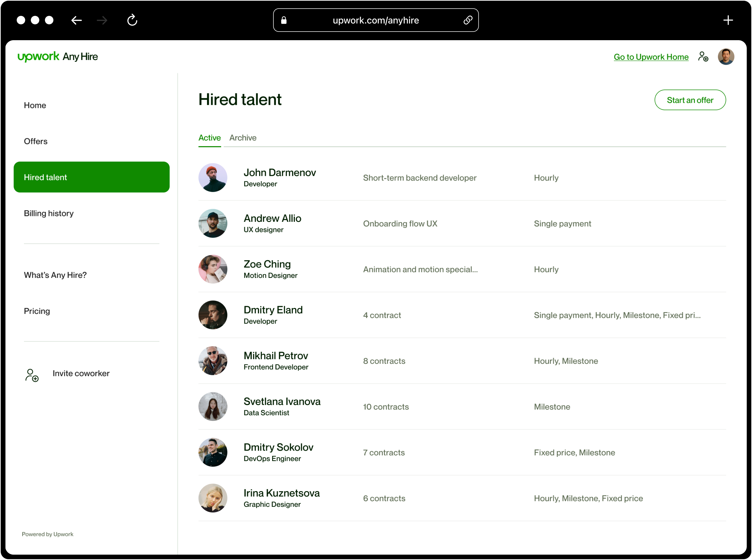Click '10 contracts' for Svetlana Ivanova

(386, 407)
